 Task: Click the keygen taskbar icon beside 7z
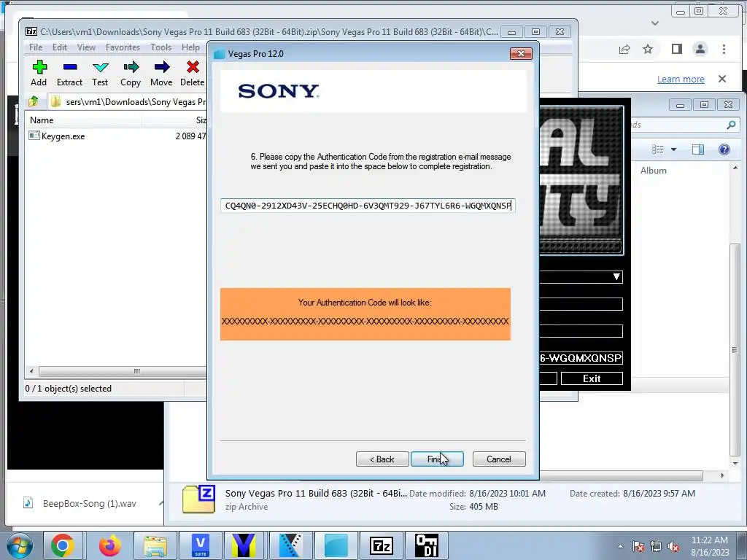(x=426, y=545)
